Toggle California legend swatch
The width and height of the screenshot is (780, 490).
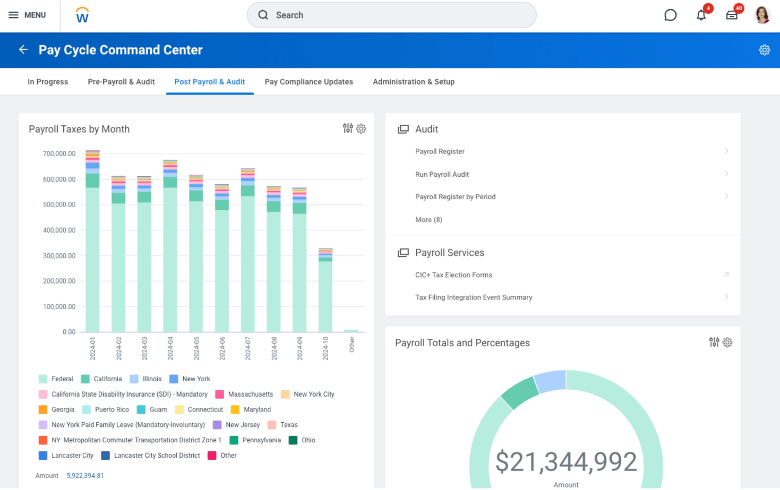pyautogui.click(x=85, y=379)
